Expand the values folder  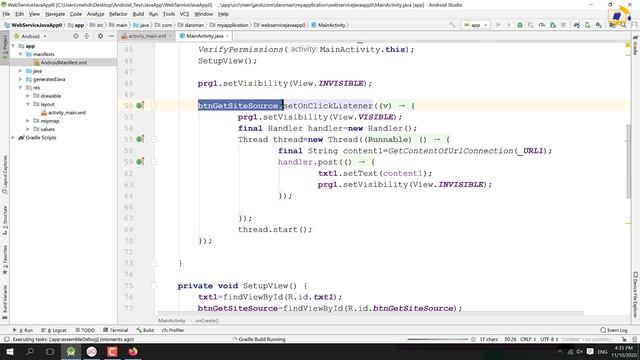[28, 129]
